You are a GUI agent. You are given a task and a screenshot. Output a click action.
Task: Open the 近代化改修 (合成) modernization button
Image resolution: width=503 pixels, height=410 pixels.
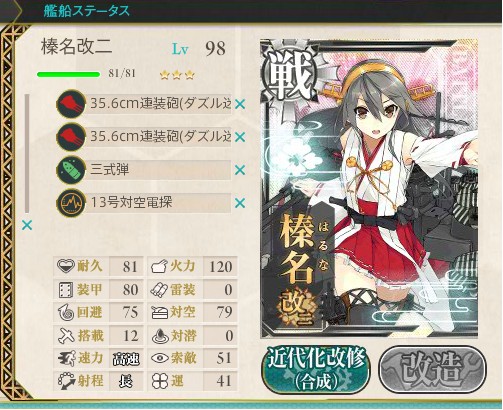pos(316,370)
